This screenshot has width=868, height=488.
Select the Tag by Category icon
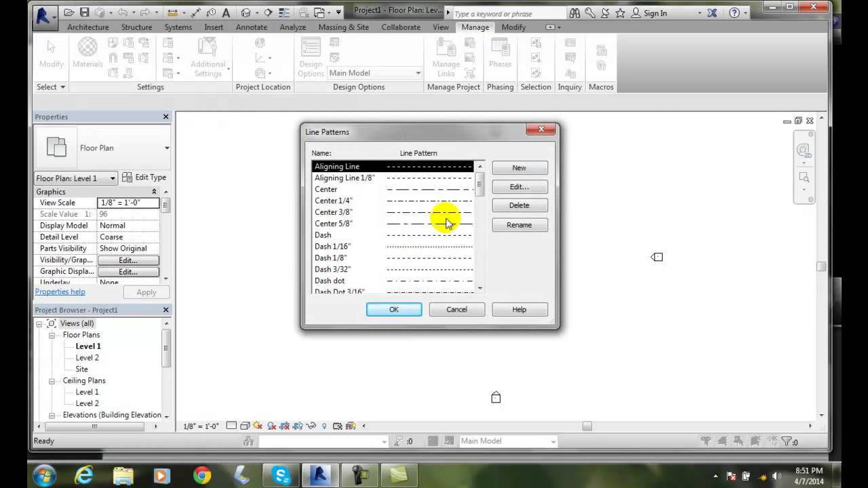[212, 13]
